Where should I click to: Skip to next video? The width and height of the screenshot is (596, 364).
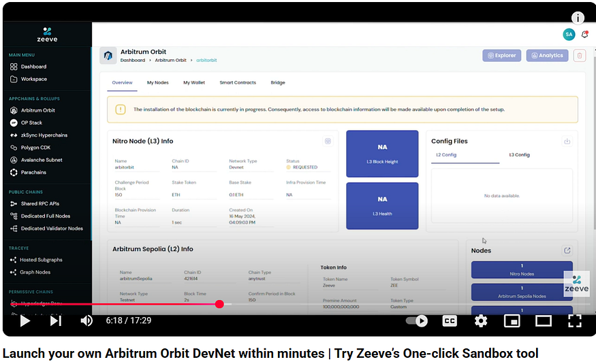click(55, 321)
